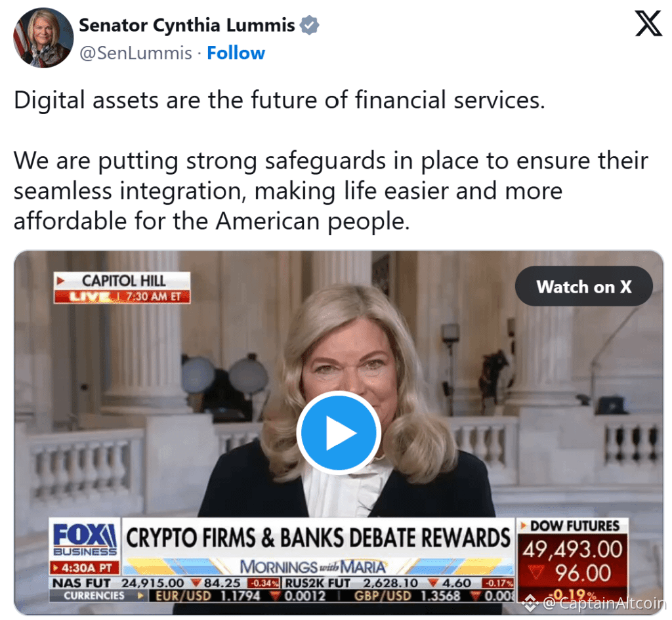Viewport: 672px width, 620px height.
Task: Open the @SenLummis handle link
Action: pyautogui.click(x=136, y=53)
